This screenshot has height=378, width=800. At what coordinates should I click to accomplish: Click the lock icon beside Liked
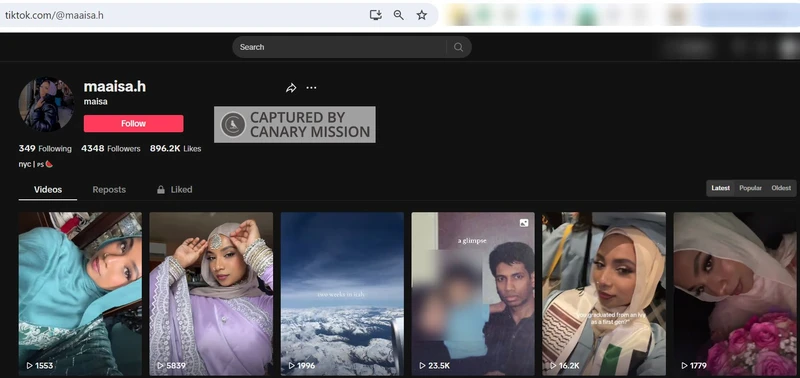(x=161, y=190)
